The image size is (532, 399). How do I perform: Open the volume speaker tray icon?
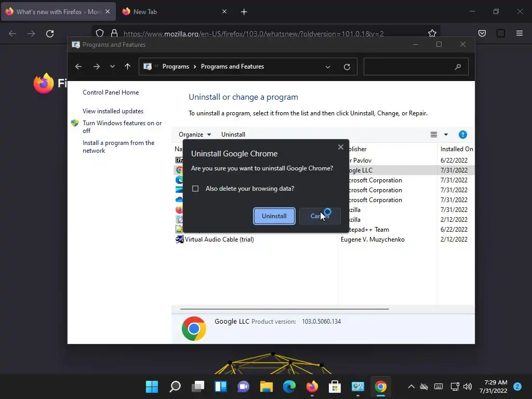tap(468, 387)
